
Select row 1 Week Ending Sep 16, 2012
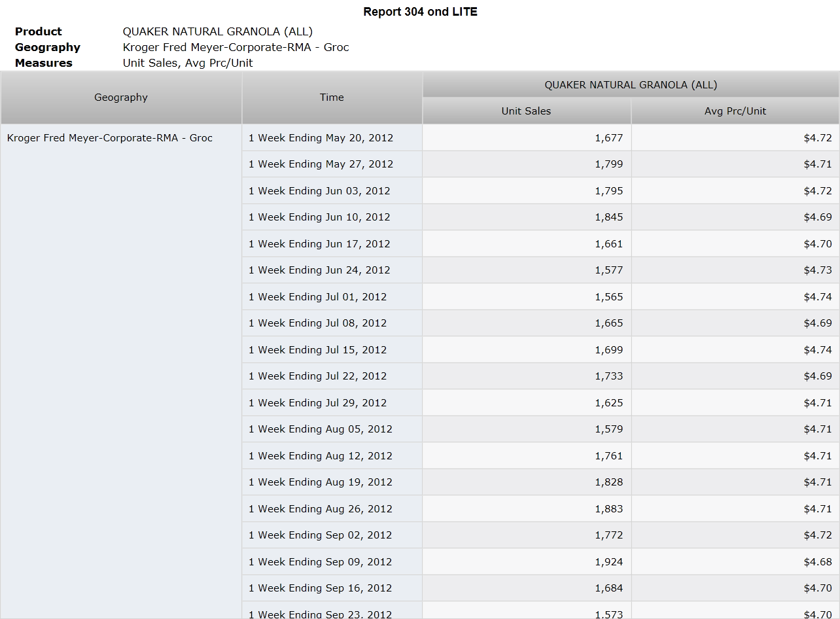(x=332, y=588)
